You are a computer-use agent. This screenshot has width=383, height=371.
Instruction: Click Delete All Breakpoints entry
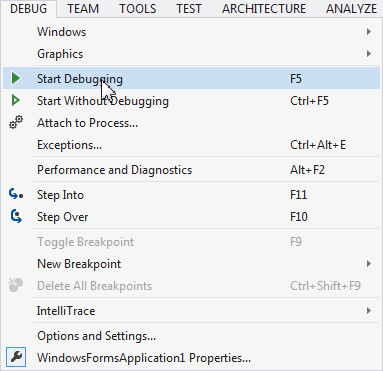(x=191, y=286)
